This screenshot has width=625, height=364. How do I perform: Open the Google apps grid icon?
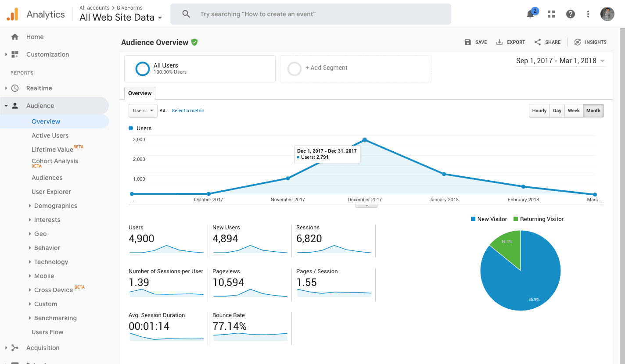(551, 14)
